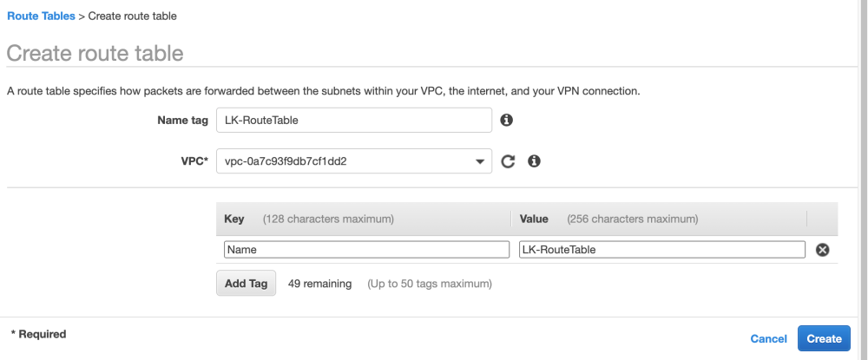
Task: Open the Route Tables breadcrumb link
Action: pos(41,16)
